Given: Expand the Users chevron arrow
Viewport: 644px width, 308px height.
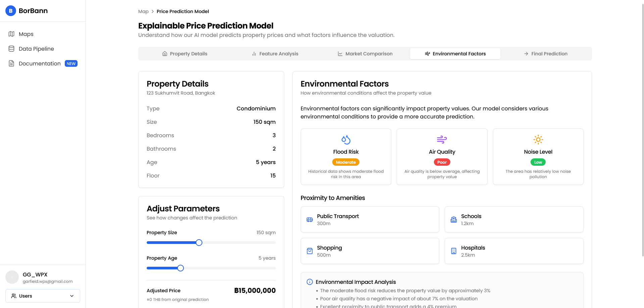Looking at the screenshot, I should click(x=71, y=296).
